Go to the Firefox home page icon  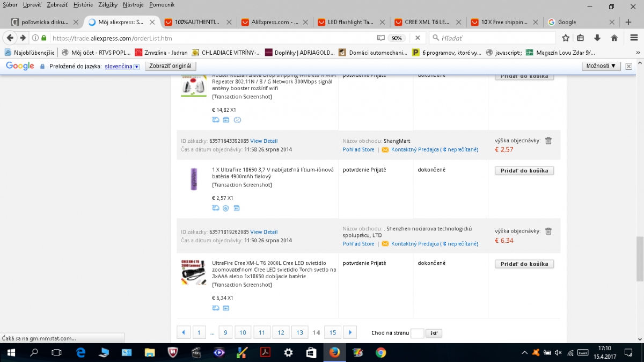pos(614,38)
